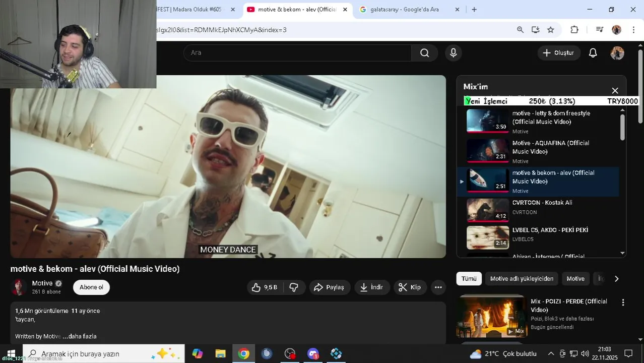644x363 pixels.
Task: Open Motive channel name link
Action: point(42,283)
